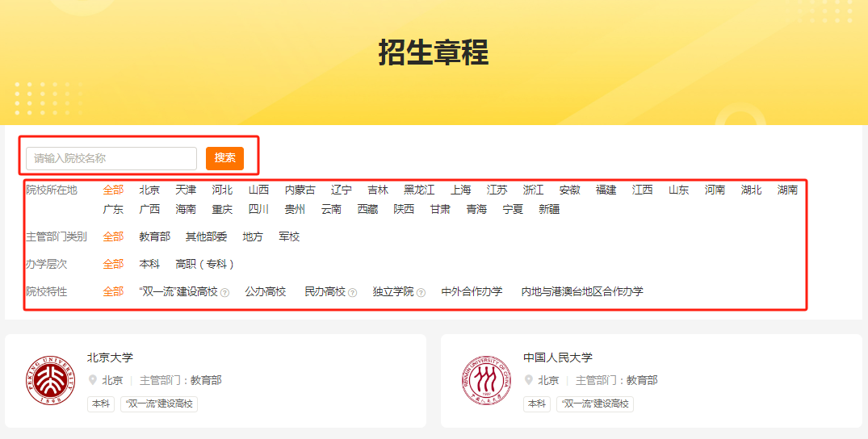Choose 中外合作办学 filter
The height and width of the screenshot is (439, 868).
pyautogui.click(x=472, y=292)
